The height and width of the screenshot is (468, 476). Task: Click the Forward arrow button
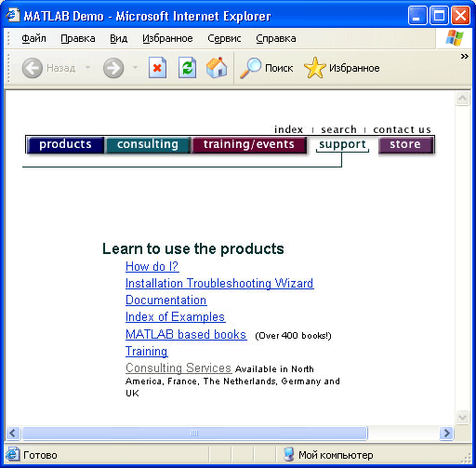(x=113, y=68)
